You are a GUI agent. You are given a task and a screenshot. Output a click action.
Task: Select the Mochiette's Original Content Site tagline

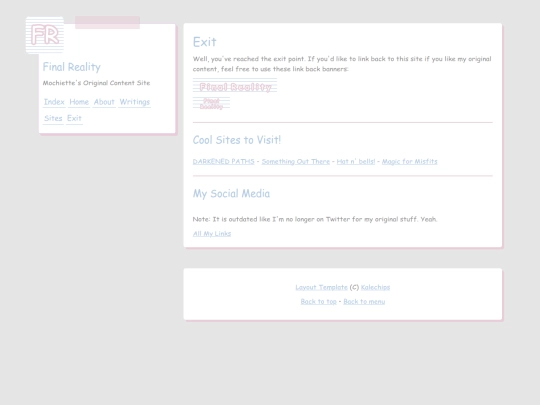pyautogui.click(x=96, y=83)
